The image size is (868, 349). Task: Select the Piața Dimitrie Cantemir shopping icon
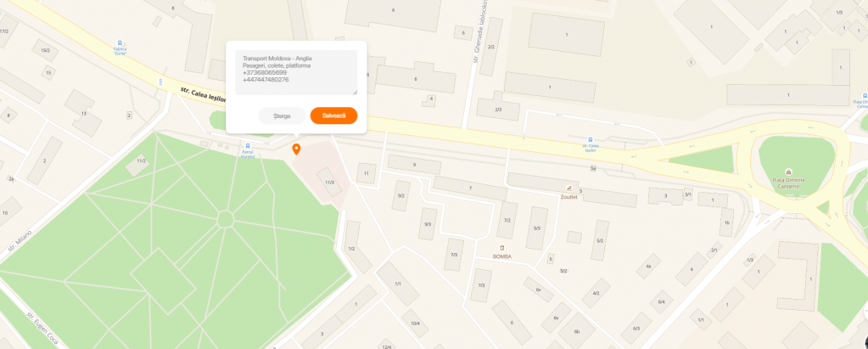coord(788,172)
